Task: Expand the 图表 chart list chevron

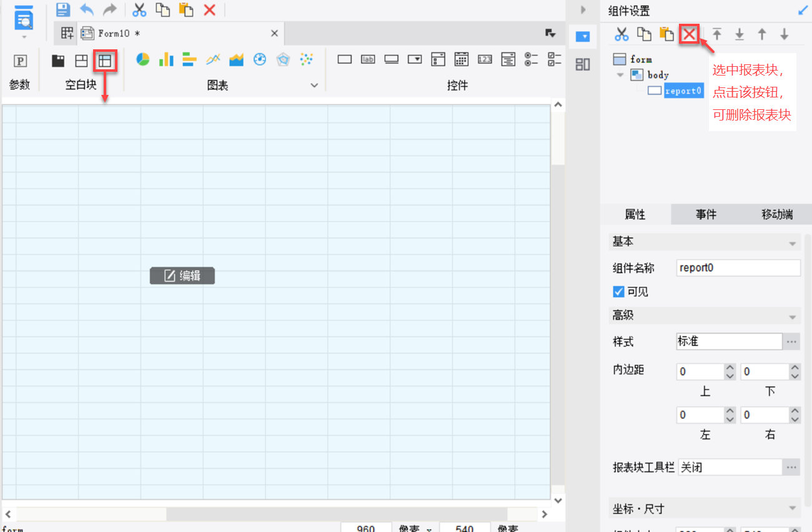Action: [314, 86]
